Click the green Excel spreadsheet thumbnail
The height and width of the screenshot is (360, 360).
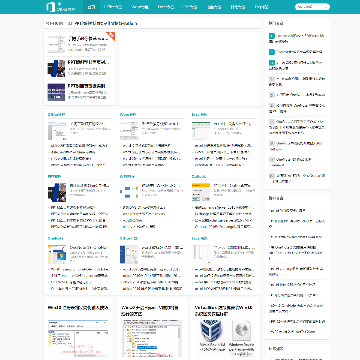[x=201, y=131]
